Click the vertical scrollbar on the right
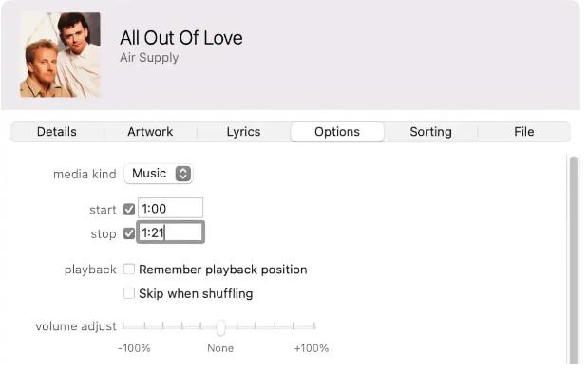This screenshot has height=372, width=588. [x=574, y=260]
